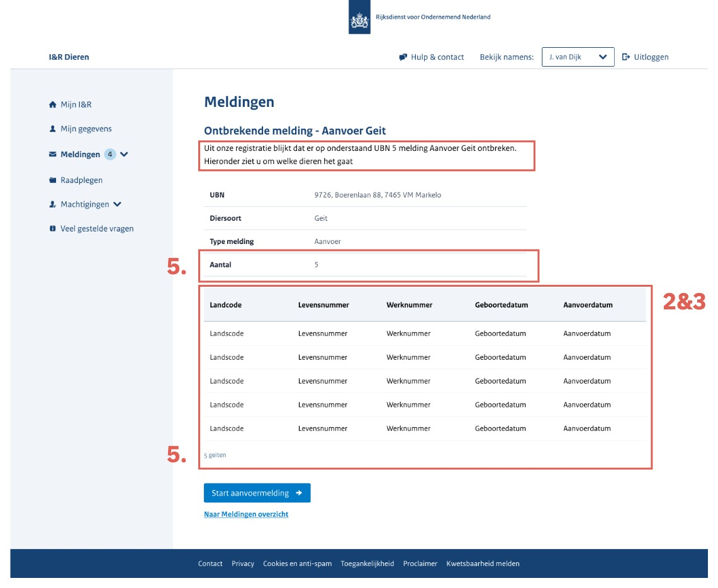Open the J. van Dijk dropdown
The image size is (718, 588).
coord(578,57)
